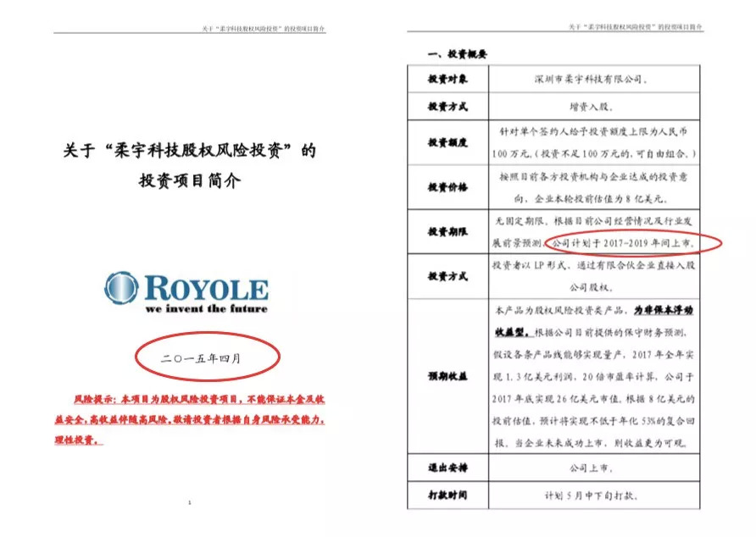The height and width of the screenshot is (537, 756).
Task: Click the '预期收益' row label
Action: [447, 376]
